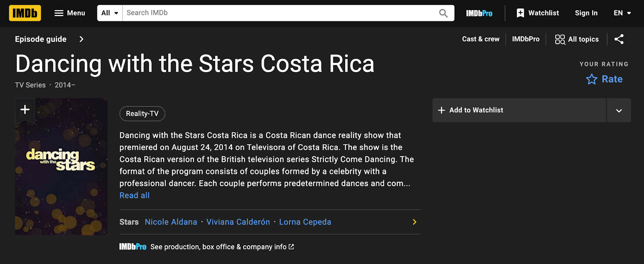Open the All search category dropdown
This screenshot has height=264, width=644.
coord(110,13)
